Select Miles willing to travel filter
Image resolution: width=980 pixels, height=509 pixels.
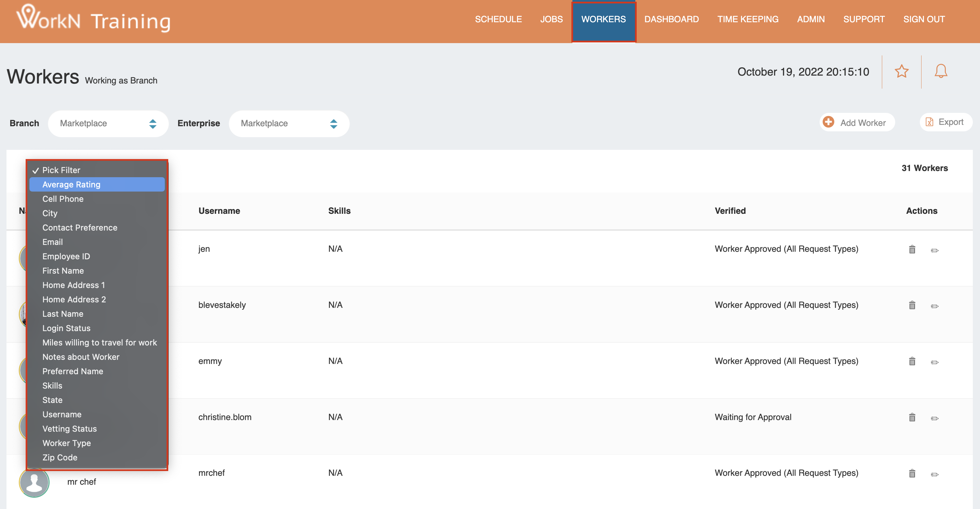99,342
